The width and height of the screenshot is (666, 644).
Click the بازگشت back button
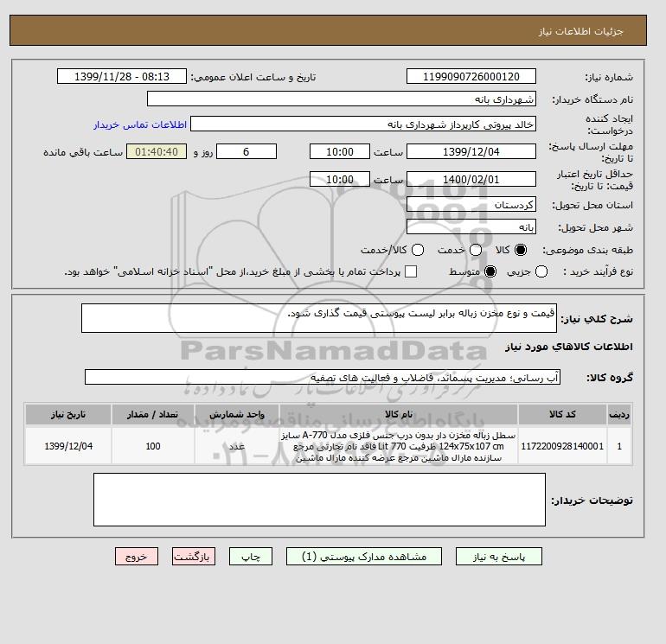(194, 557)
